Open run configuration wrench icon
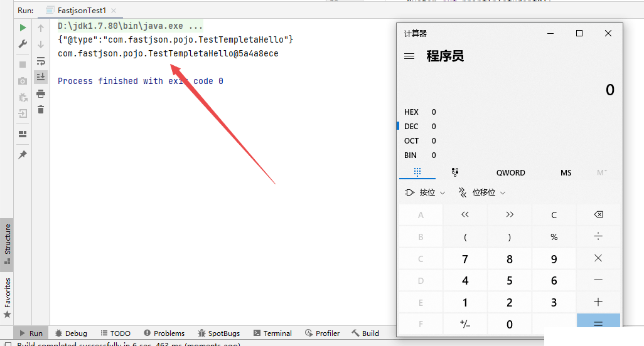644x346 pixels. click(x=23, y=43)
